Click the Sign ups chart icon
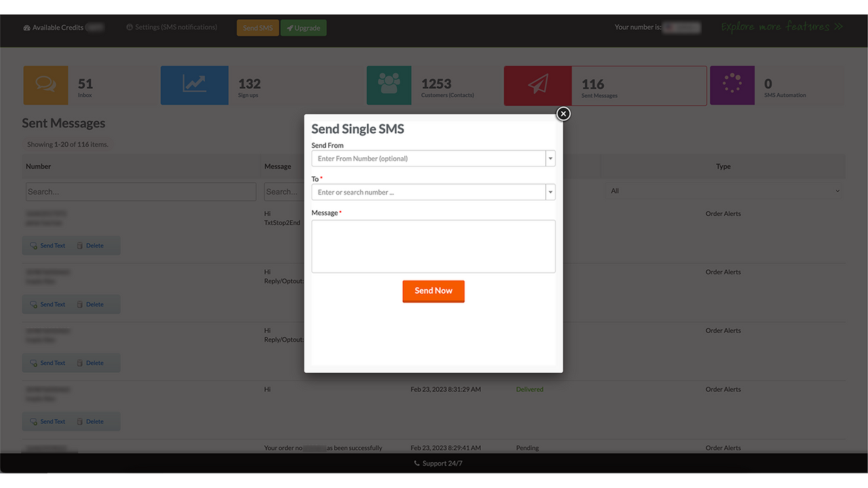The width and height of the screenshot is (868, 488). click(x=195, y=85)
